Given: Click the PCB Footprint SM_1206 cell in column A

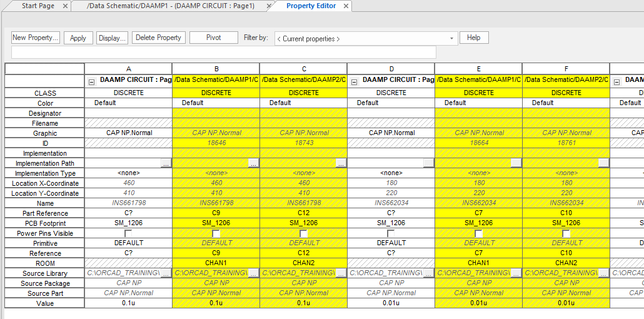Looking at the screenshot, I should pos(128,223).
